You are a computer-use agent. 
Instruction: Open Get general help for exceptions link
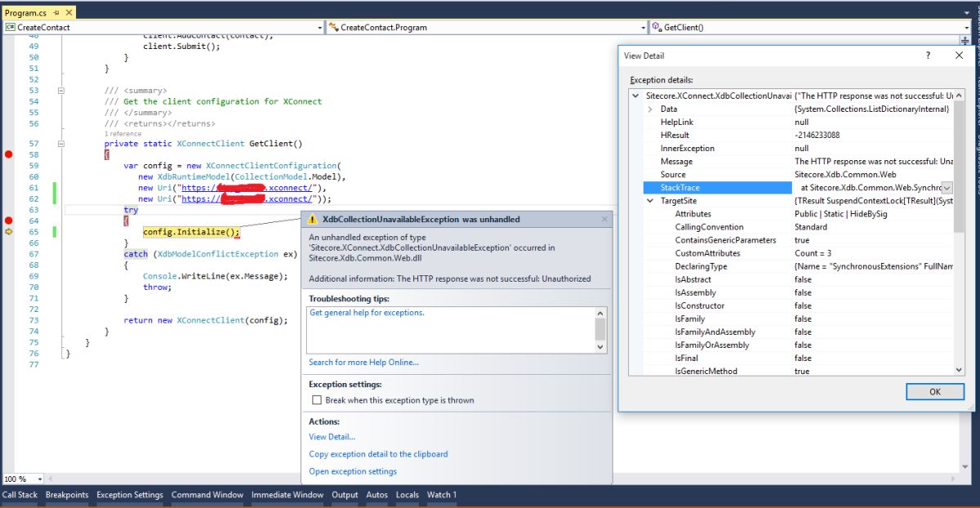click(367, 313)
